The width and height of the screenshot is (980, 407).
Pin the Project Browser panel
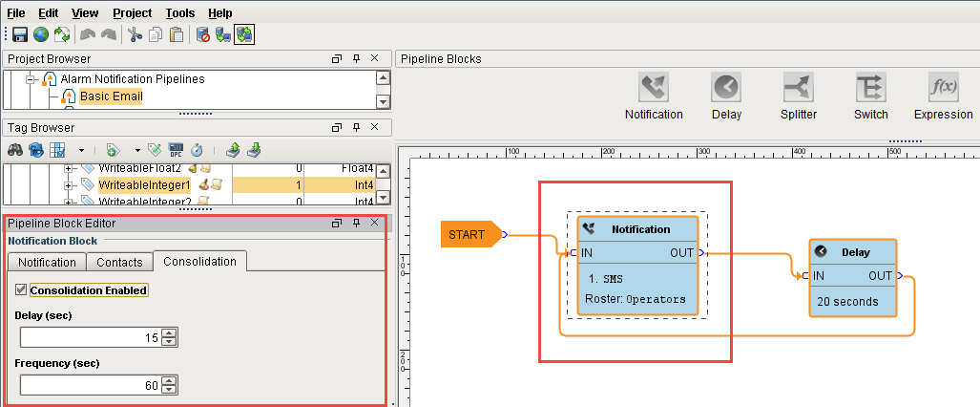355,59
